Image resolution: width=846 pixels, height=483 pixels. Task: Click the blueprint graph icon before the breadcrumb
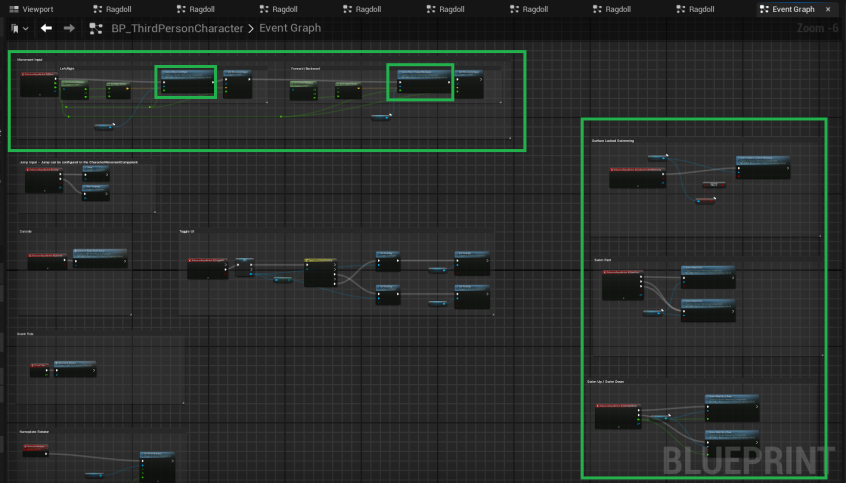pyautogui.click(x=95, y=29)
